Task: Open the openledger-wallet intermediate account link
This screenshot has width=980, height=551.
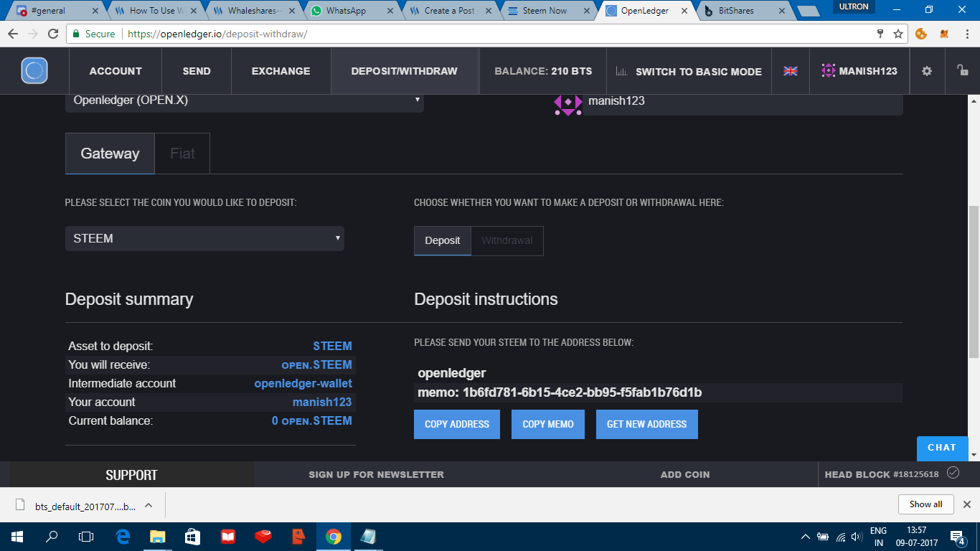Action: tap(303, 383)
